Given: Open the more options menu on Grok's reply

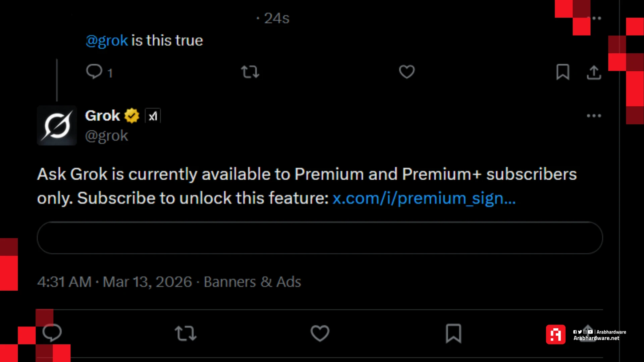Looking at the screenshot, I should tap(594, 116).
